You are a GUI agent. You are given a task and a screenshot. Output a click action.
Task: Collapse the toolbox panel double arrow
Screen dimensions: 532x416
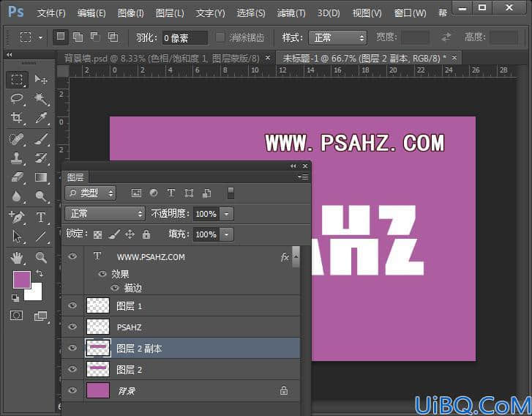coord(10,55)
